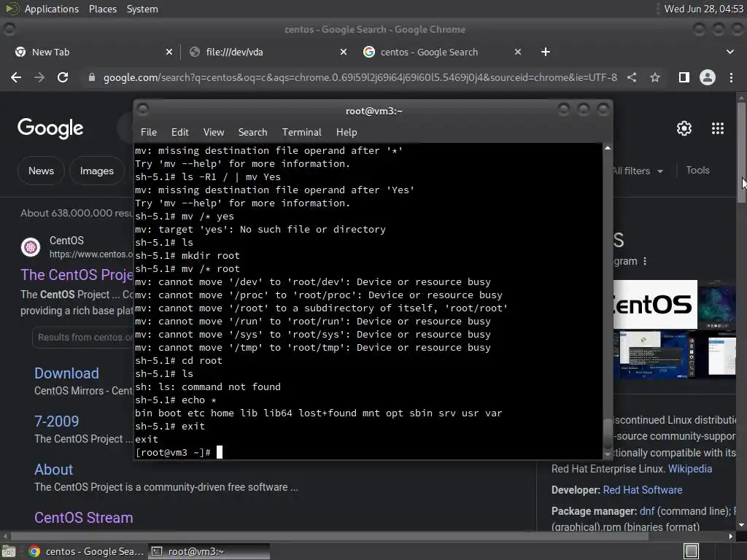The width and height of the screenshot is (747, 560).
Task: Click the CentOS logo image thumbnail
Action: [x=655, y=304]
